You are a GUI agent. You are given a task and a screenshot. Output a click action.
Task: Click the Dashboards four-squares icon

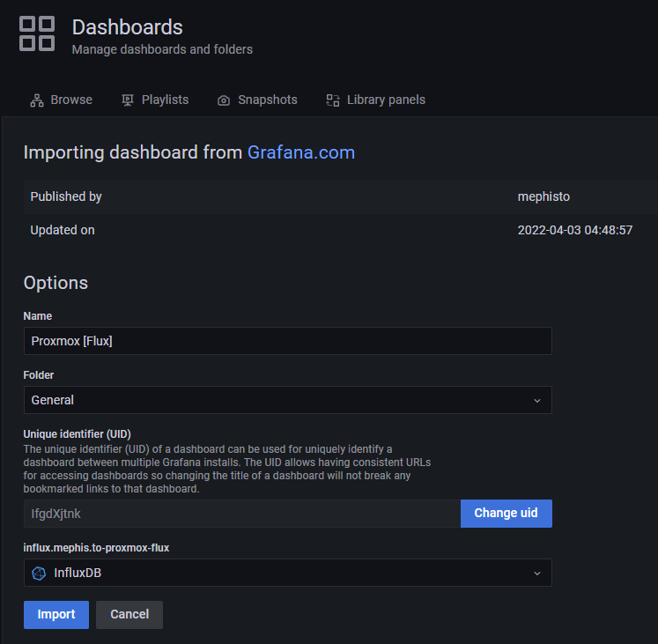point(37,34)
